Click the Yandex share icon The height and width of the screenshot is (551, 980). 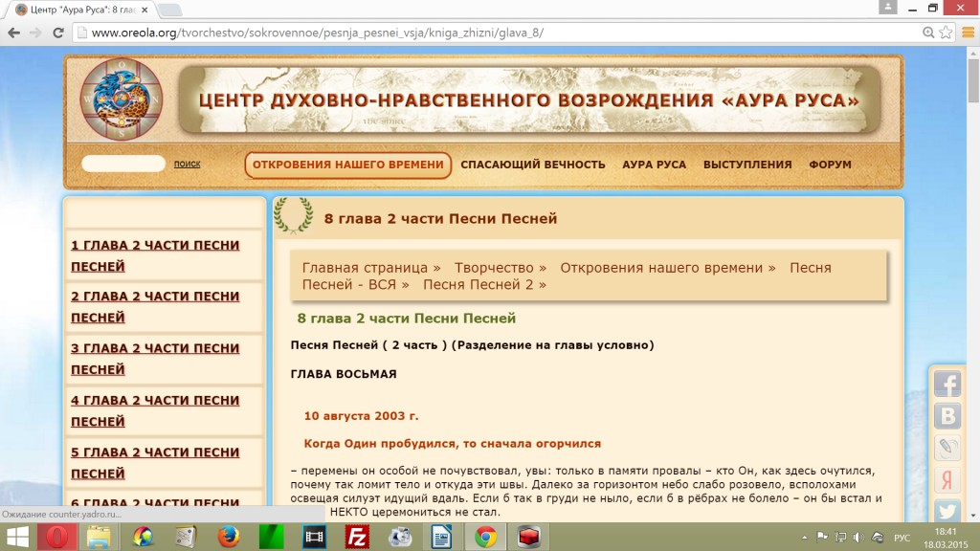click(947, 479)
